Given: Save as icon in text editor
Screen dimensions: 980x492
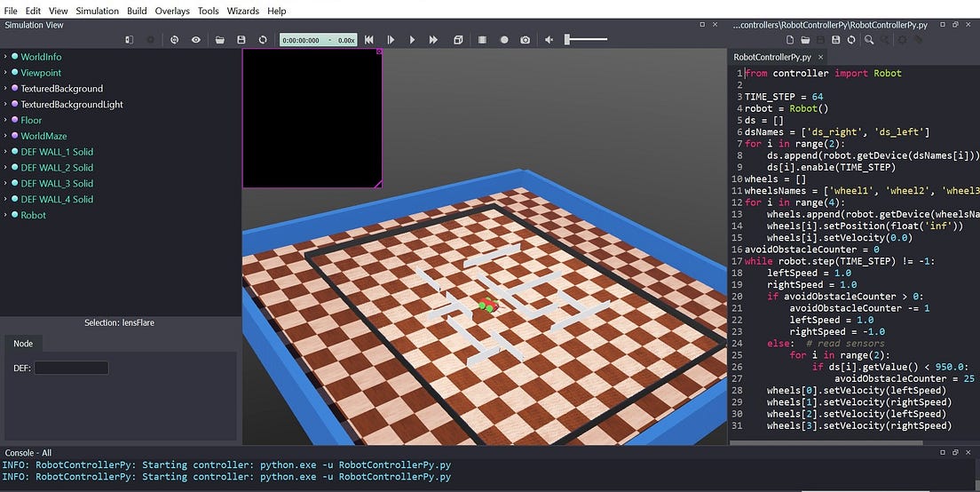Looking at the screenshot, I should pos(836,39).
